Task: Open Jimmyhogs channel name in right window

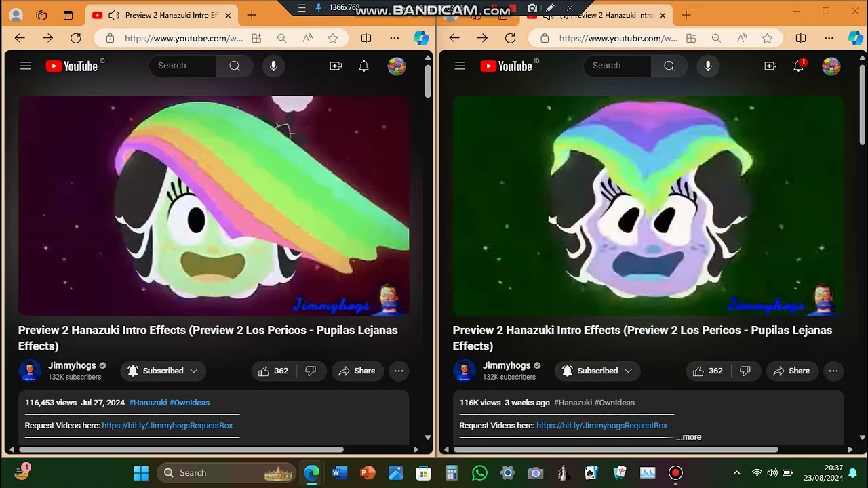Action: point(505,365)
